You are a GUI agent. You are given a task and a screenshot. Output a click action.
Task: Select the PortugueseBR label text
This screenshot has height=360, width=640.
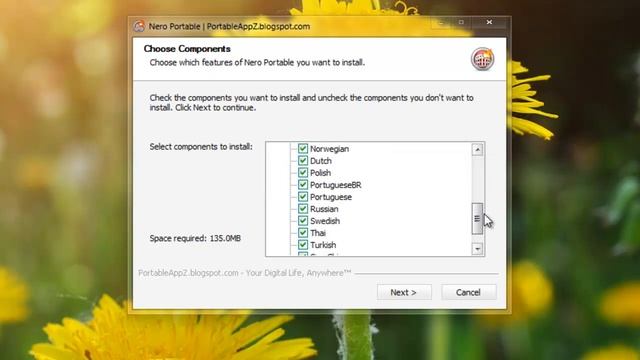pos(336,185)
